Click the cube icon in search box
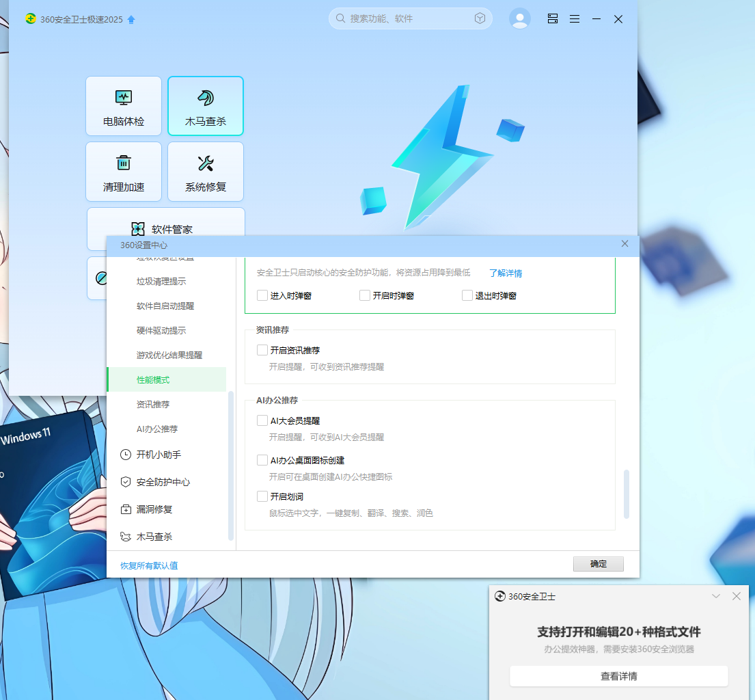Image resolution: width=755 pixels, height=700 pixels. (x=480, y=18)
